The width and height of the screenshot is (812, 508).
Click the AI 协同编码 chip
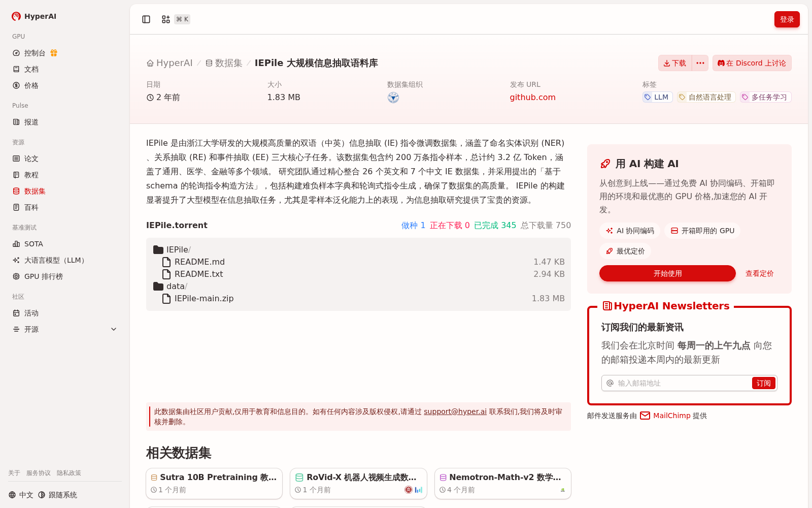pos(630,231)
